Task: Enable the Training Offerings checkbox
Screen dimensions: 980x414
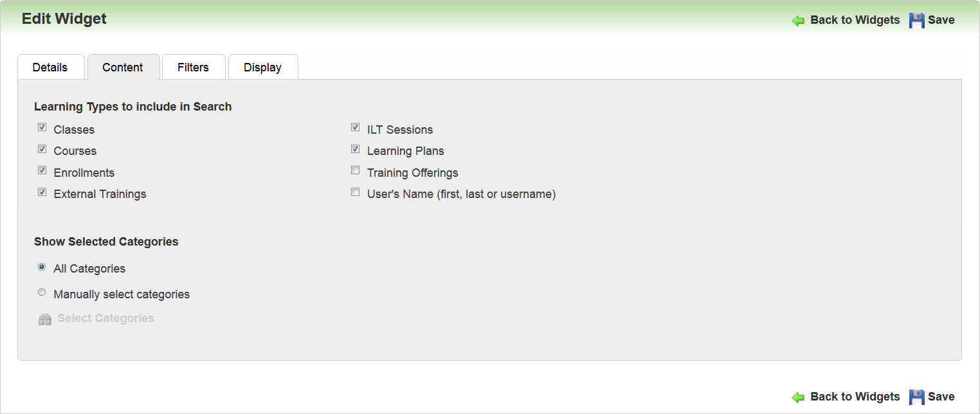Action: pos(355,170)
